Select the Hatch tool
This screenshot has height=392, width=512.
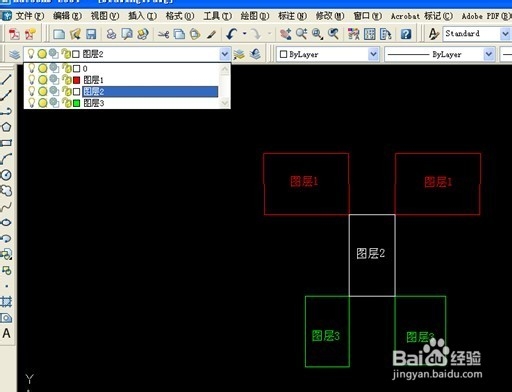tap(6, 302)
